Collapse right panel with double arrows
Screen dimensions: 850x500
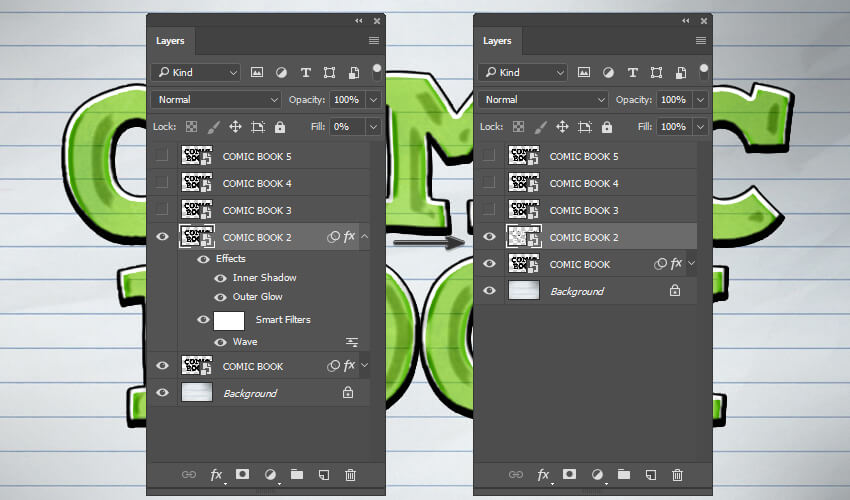(x=686, y=21)
